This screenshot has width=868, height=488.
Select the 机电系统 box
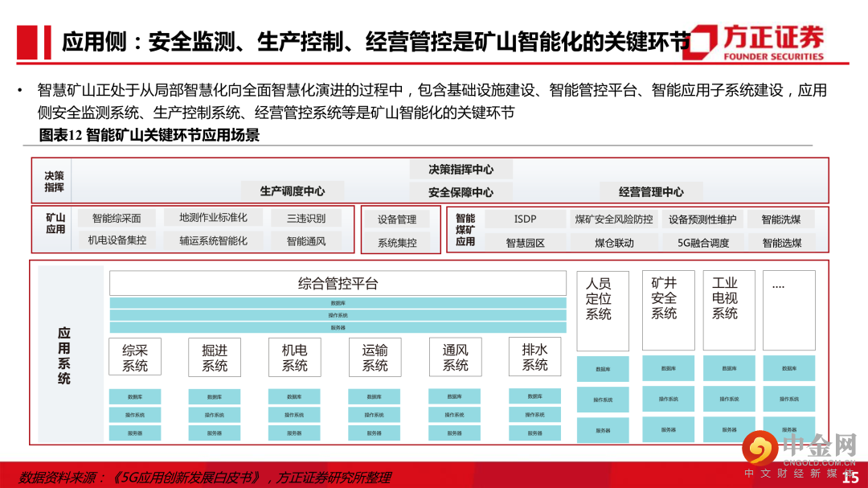(294, 358)
